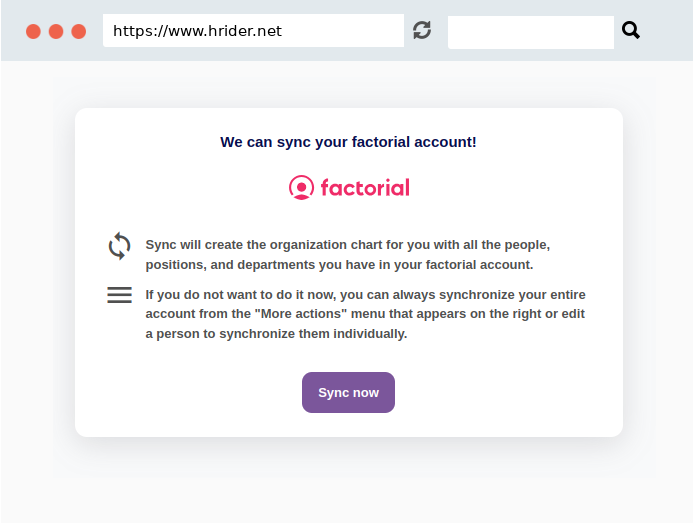Click the "More actions" menu paragraph
Viewport: 693px width, 523px height.
click(x=366, y=314)
